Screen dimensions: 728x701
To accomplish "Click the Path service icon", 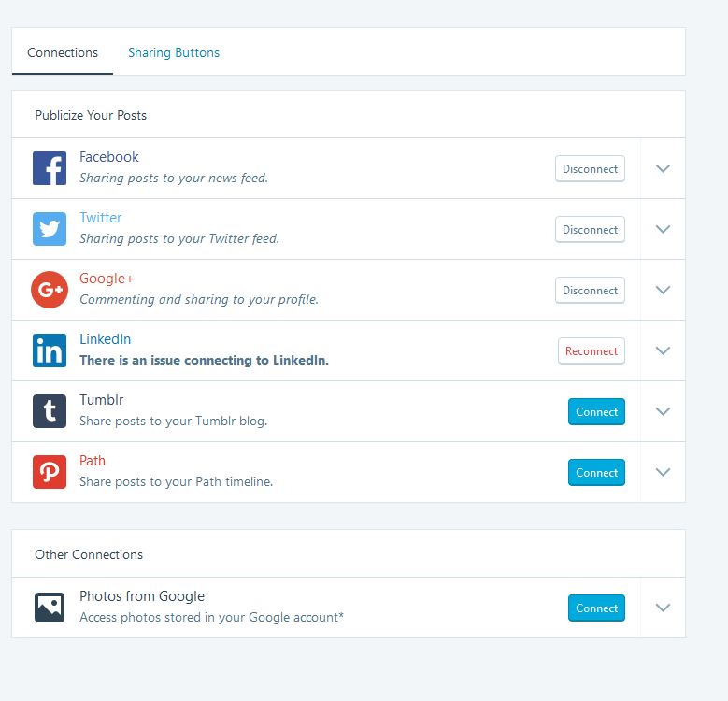I will coord(50,472).
